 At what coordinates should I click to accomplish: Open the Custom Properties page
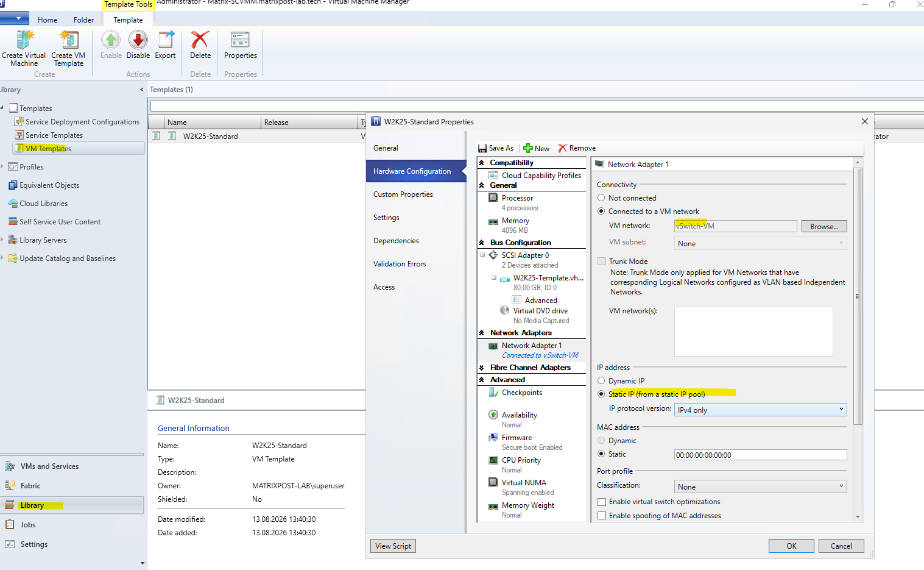tap(416, 194)
